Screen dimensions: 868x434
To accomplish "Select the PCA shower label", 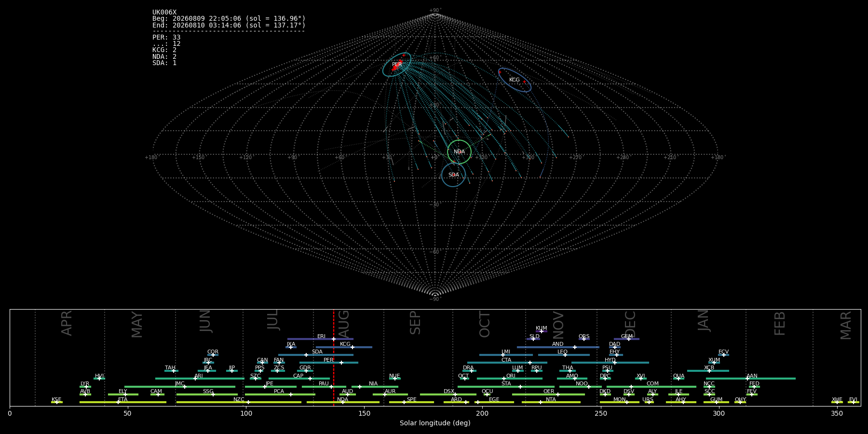I will [x=279, y=392].
